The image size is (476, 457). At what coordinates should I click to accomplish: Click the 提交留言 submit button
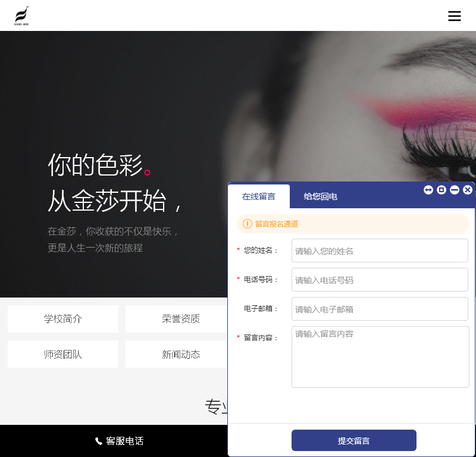point(353,440)
